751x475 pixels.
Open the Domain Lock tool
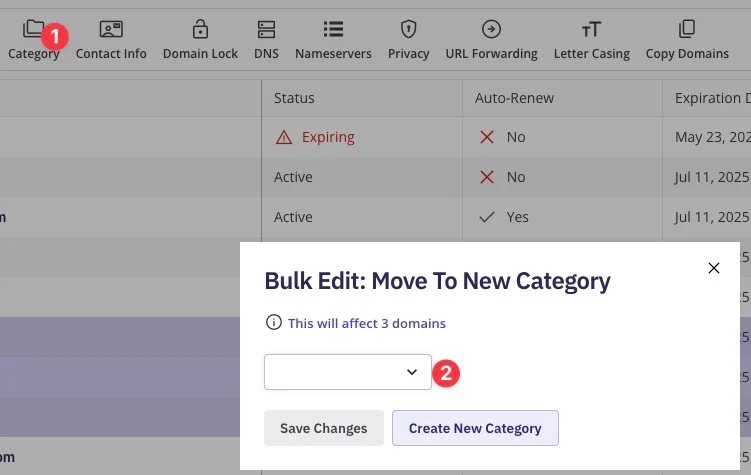tap(200, 40)
